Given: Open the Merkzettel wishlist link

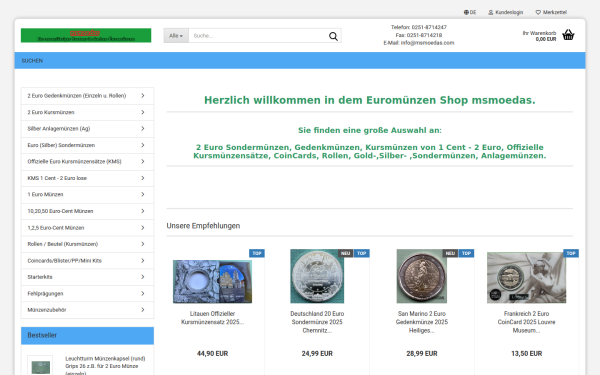Looking at the screenshot, I should point(555,12).
